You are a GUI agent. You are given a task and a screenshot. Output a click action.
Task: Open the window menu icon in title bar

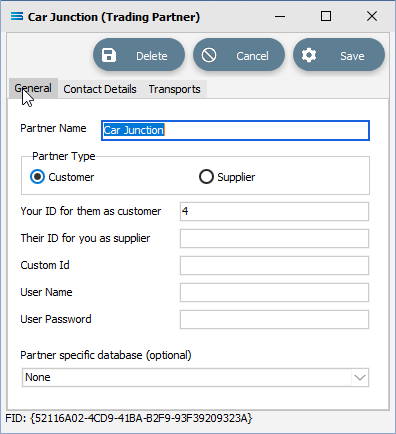[17, 16]
